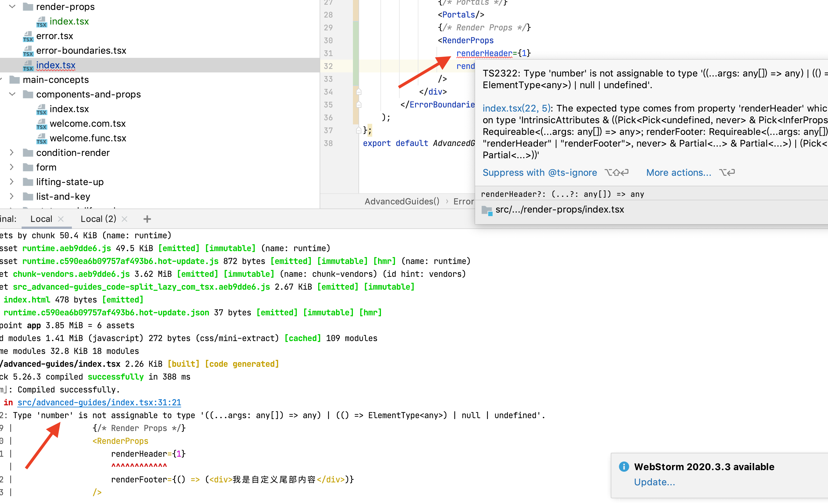Open new terminal session with plus icon
828x504 pixels.
click(147, 219)
